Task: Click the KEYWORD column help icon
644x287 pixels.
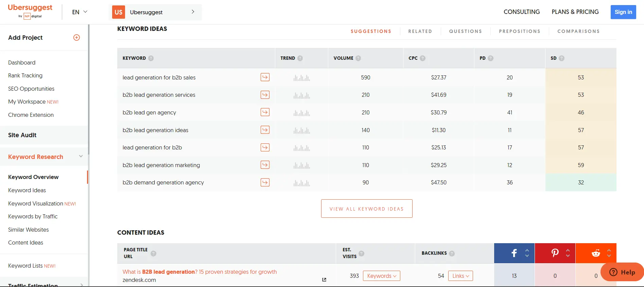Action: [x=151, y=58]
